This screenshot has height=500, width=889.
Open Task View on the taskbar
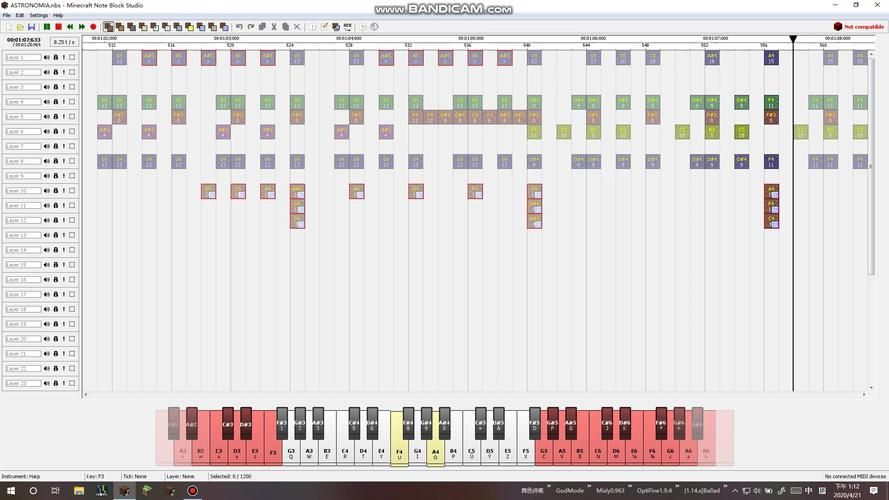point(56,490)
